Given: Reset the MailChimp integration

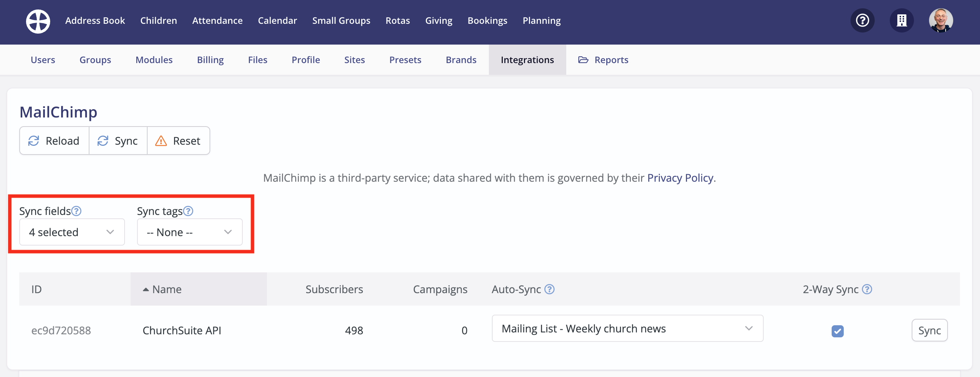Looking at the screenshot, I should [178, 141].
